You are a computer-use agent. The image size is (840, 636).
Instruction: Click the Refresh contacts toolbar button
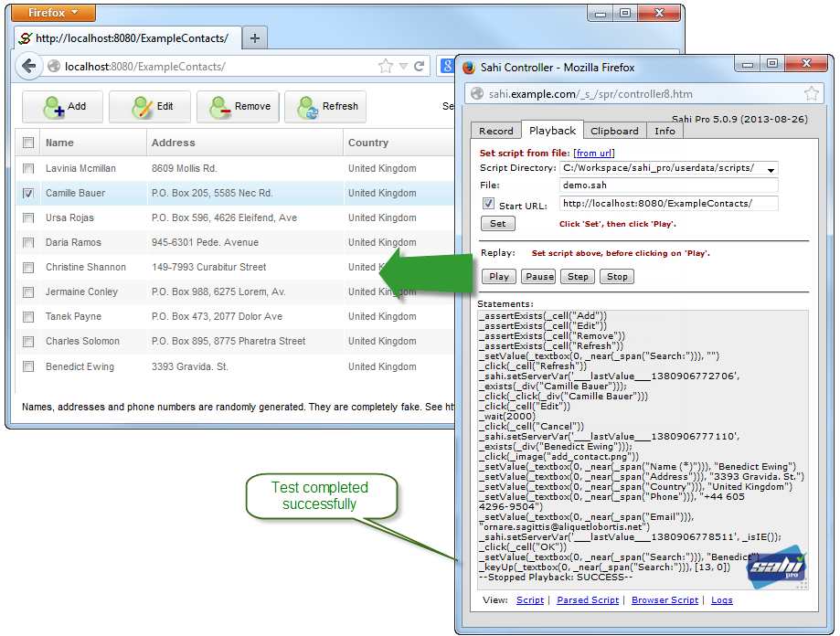325,107
